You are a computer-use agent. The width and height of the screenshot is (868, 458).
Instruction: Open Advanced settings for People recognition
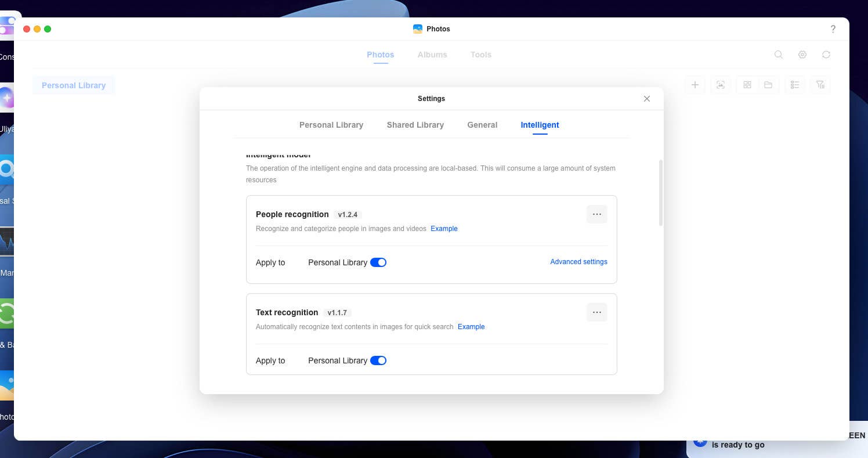[578, 262]
